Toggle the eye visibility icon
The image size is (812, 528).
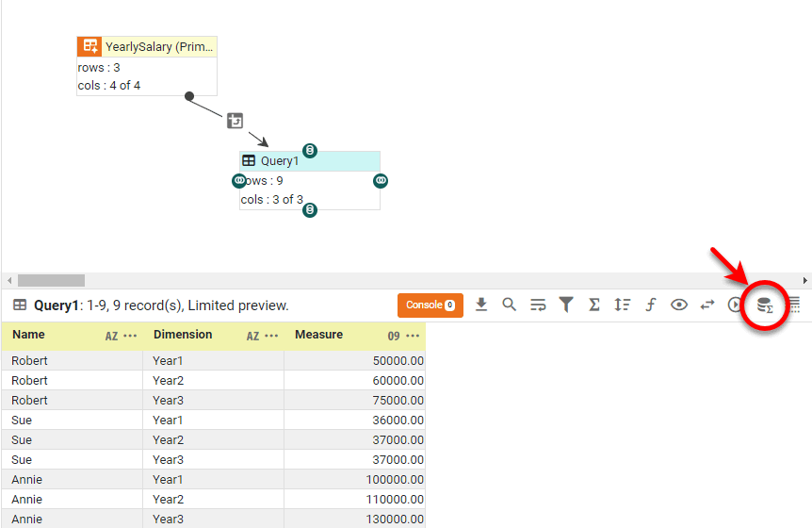coord(679,305)
